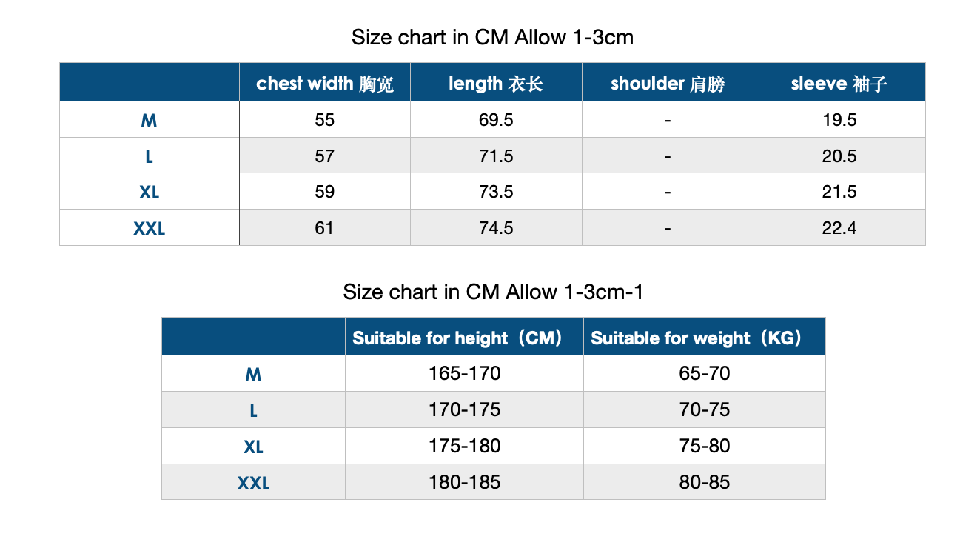Select the 'sleeve 袖子' column header
Image resolution: width=980 pixels, height=545 pixels.
(839, 83)
